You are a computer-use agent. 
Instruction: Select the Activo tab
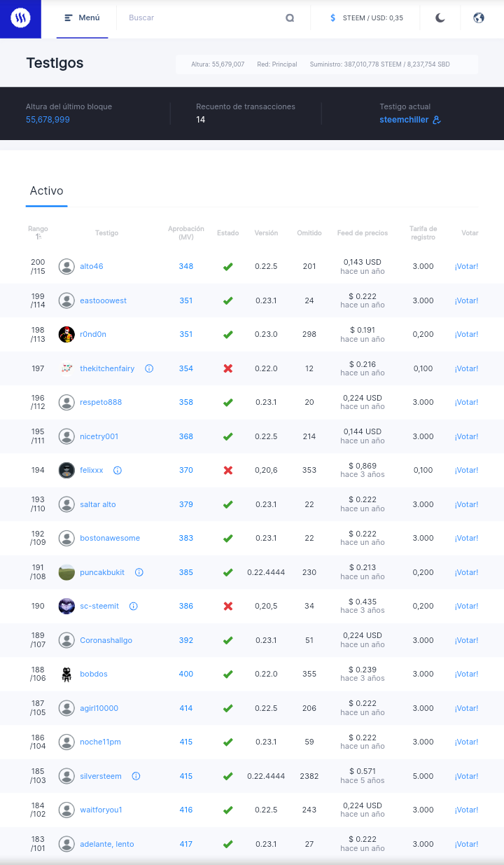pyautogui.click(x=46, y=191)
